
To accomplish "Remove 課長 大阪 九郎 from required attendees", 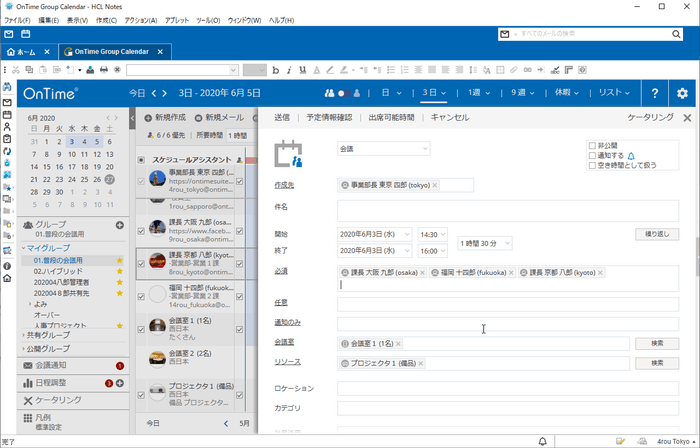I will coord(422,272).
